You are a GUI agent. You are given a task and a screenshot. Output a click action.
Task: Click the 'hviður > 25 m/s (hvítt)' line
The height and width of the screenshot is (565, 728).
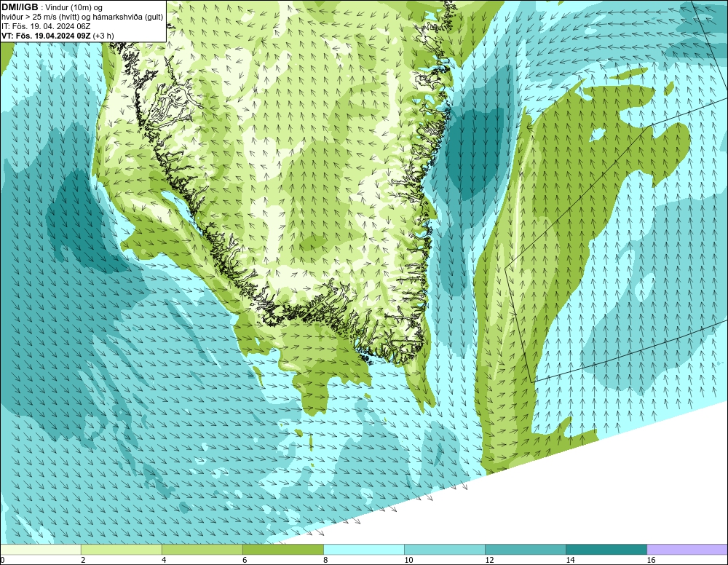click(x=43, y=17)
